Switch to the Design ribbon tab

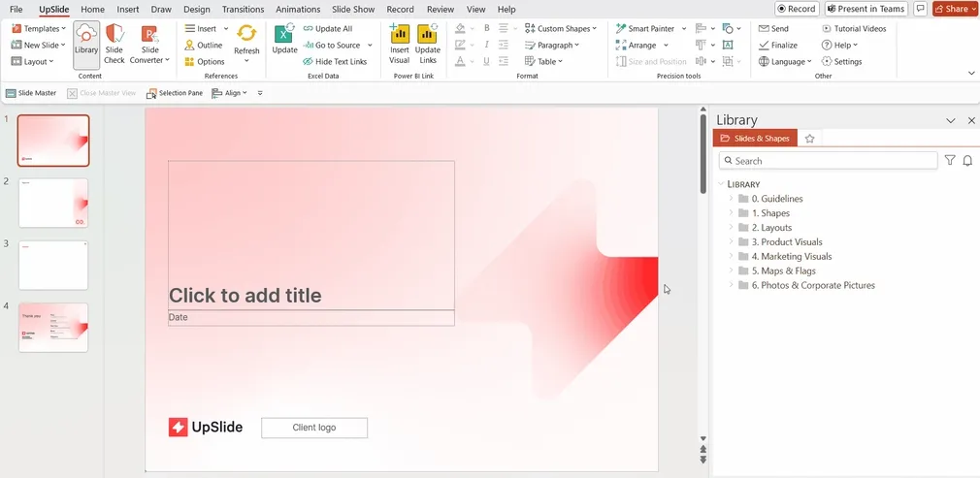pos(197,10)
